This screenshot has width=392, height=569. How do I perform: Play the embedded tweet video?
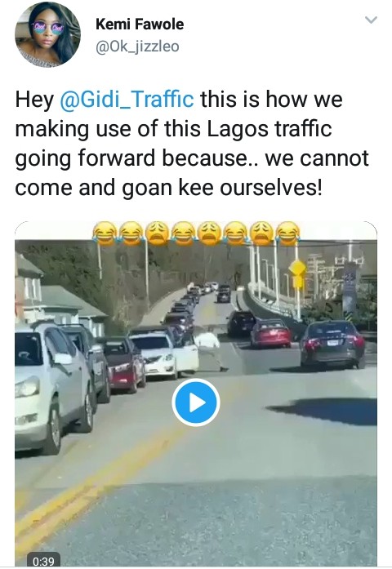click(196, 402)
